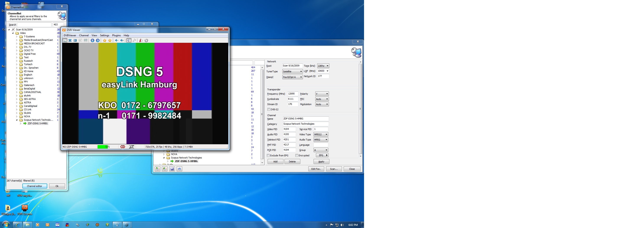This screenshot has width=644, height=228.
Task: Open the teletext/OSD window icon in DVB Viewer toolbar
Action: [80, 40]
